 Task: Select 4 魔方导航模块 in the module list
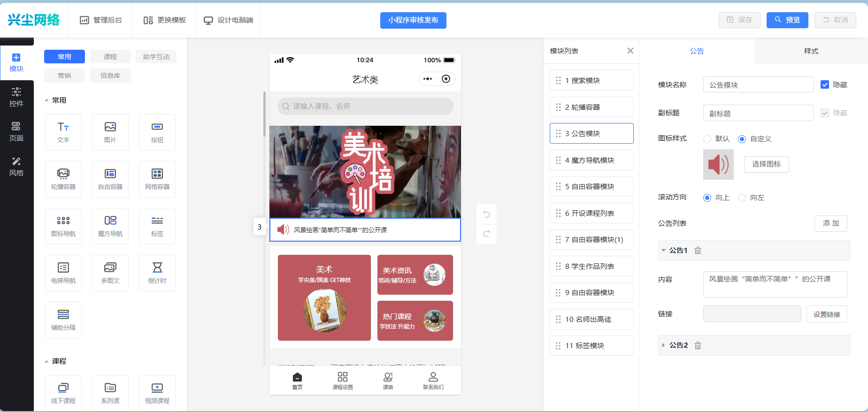pyautogui.click(x=591, y=160)
